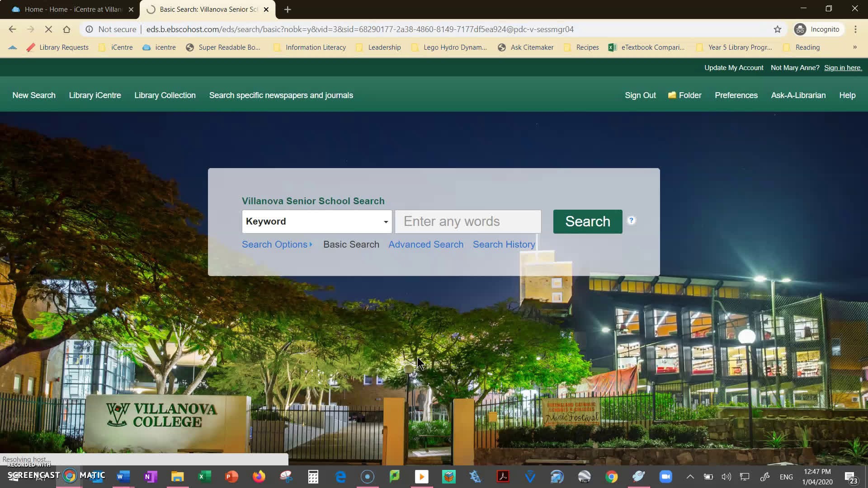
Task: Launch Adobe Acrobat from the taskbar
Action: (503, 476)
